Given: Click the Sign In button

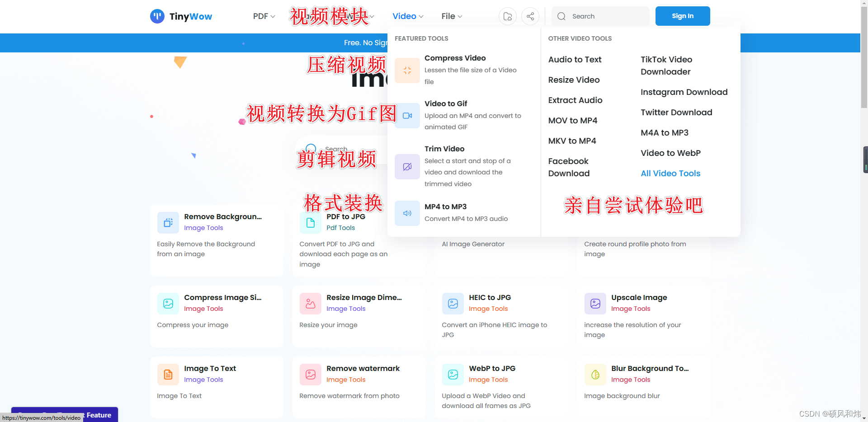Looking at the screenshot, I should [683, 16].
